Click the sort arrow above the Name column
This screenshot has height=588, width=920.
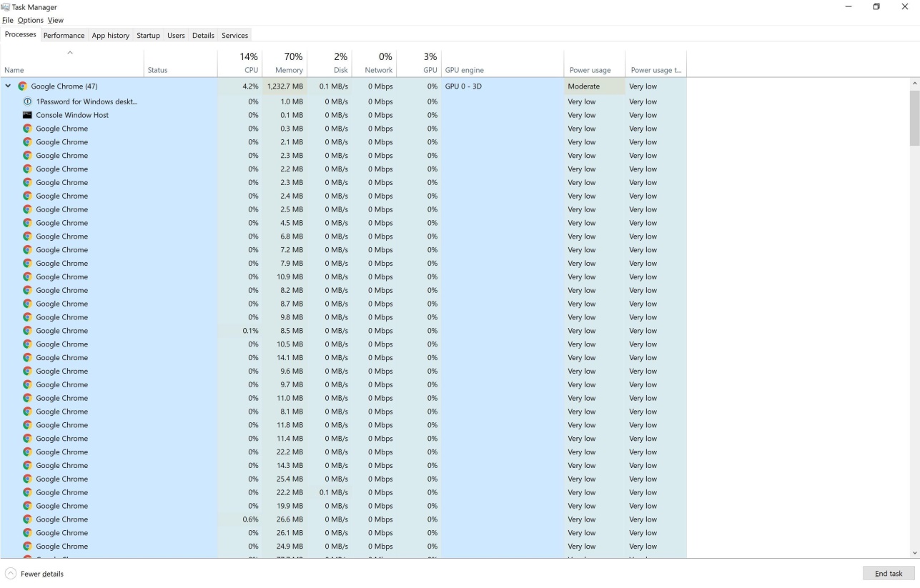pyautogui.click(x=69, y=53)
